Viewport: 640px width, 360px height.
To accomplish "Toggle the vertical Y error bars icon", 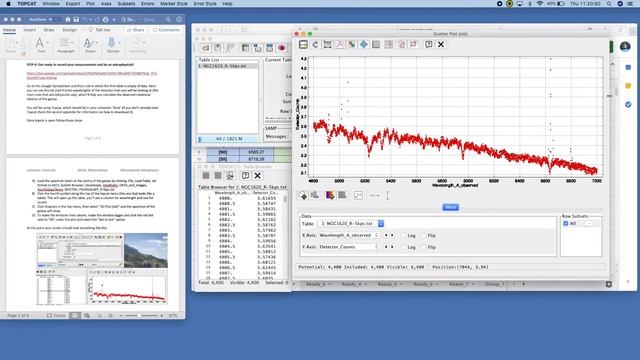I will (387, 196).
